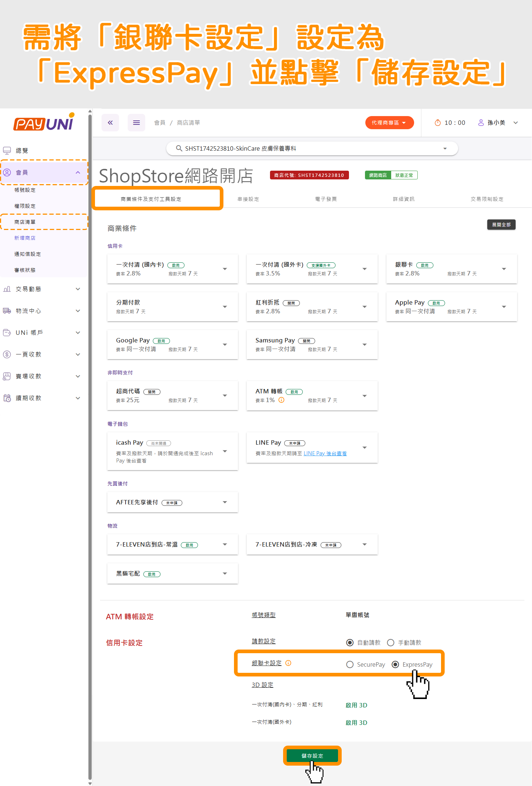Screen dimensions: 532x786
Task: Switch to 串接設定 tab
Action: click(249, 199)
